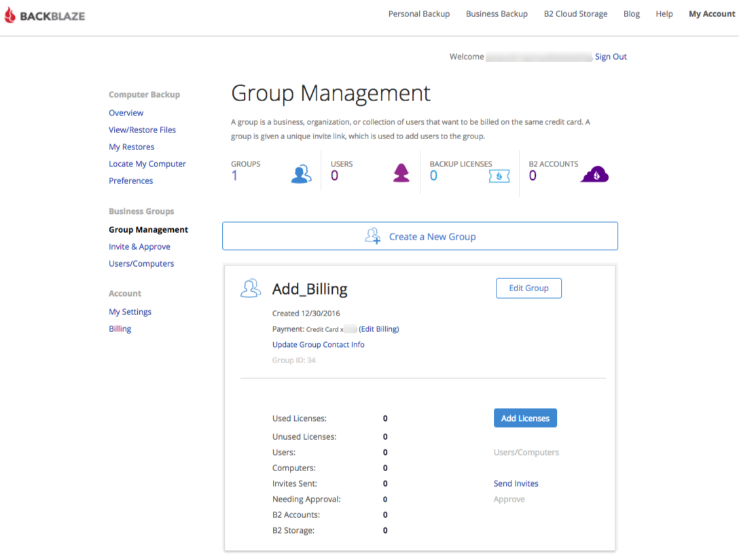Click the Add Licenses button
Viewport: 739px width, 560px height.
[x=525, y=418]
